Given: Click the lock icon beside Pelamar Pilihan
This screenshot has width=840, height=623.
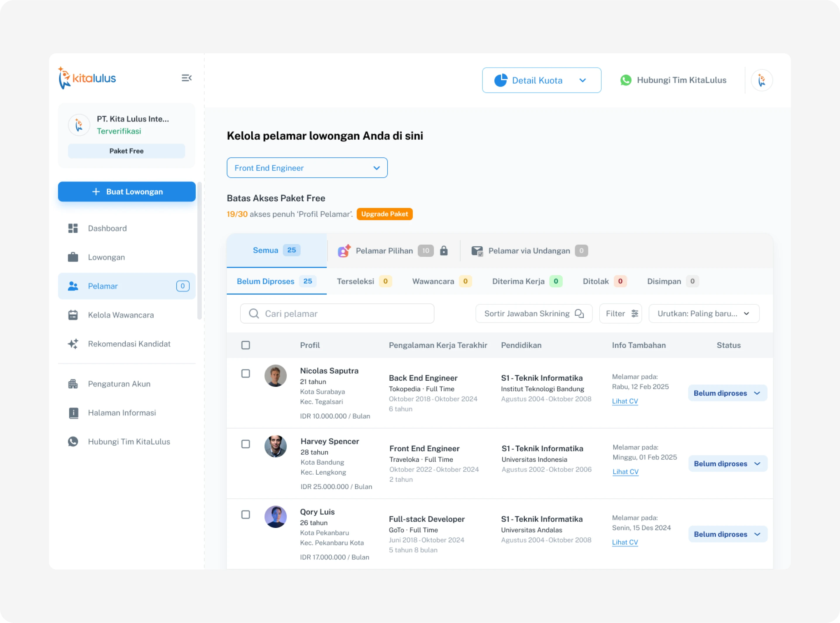Looking at the screenshot, I should click(x=444, y=251).
